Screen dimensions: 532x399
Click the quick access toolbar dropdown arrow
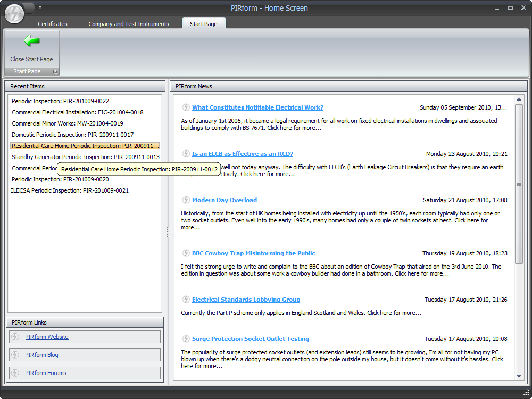click(x=40, y=8)
